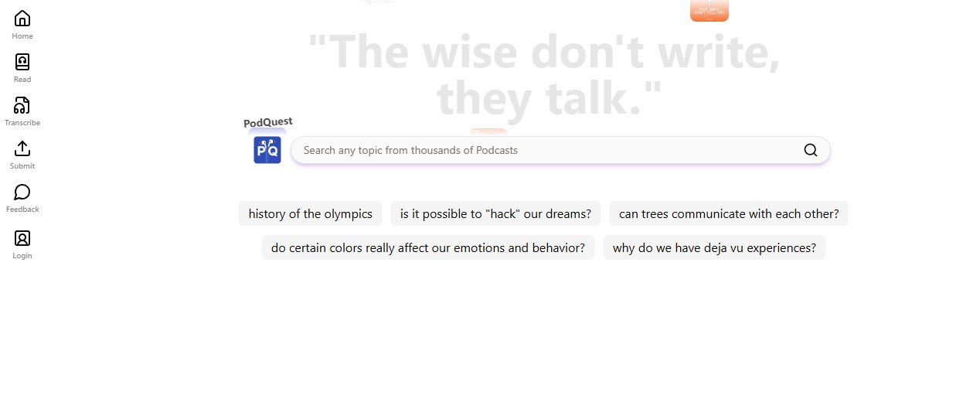Image resolution: width=980 pixels, height=409 pixels.
Task: Open Feedback via speech bubble icon
Action: 22,192
